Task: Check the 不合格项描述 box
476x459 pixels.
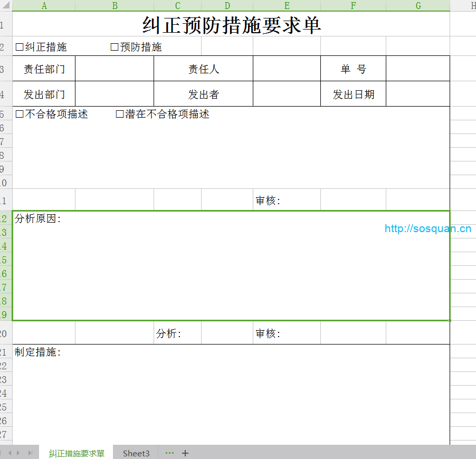Action: (x=20, y=114)
